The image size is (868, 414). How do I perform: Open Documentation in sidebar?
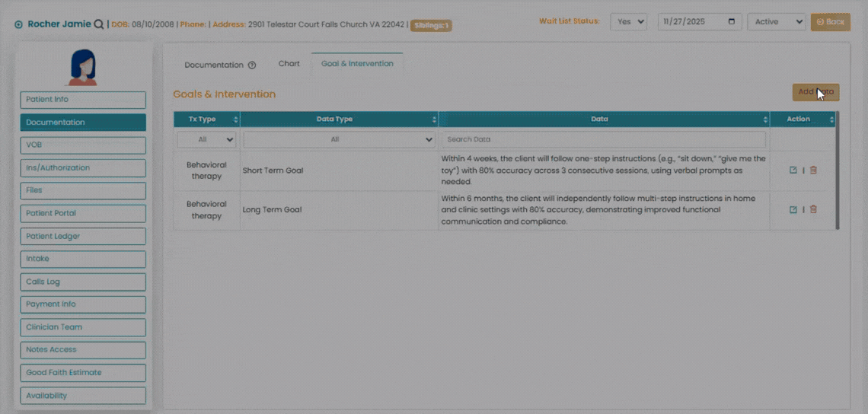[x=83, y=123]
